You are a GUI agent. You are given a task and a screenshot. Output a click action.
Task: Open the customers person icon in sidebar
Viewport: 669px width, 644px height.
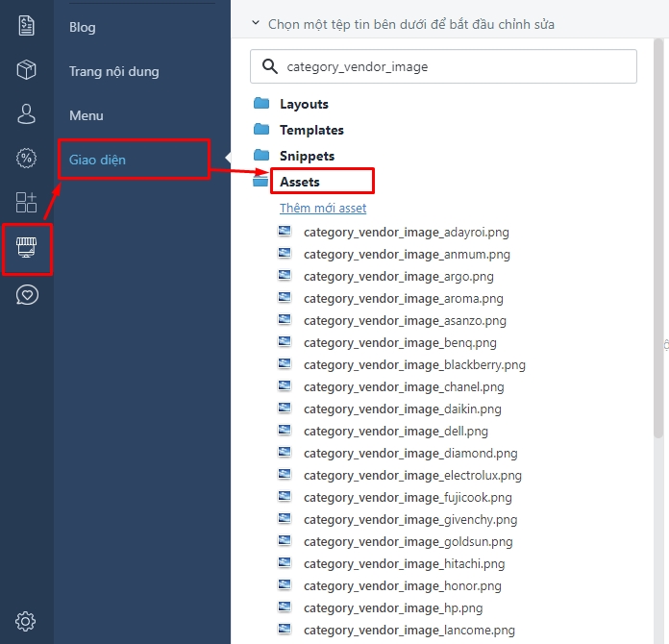[x=27, y=114]
